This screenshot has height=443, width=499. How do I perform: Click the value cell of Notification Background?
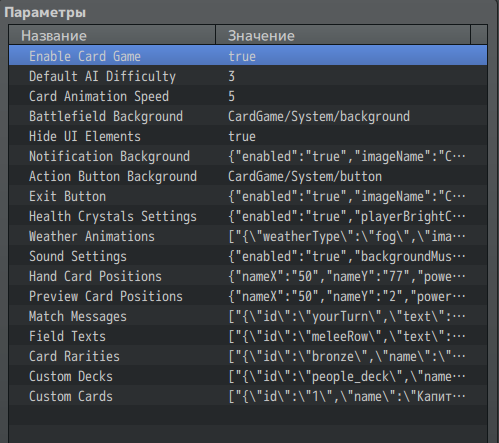347,156
